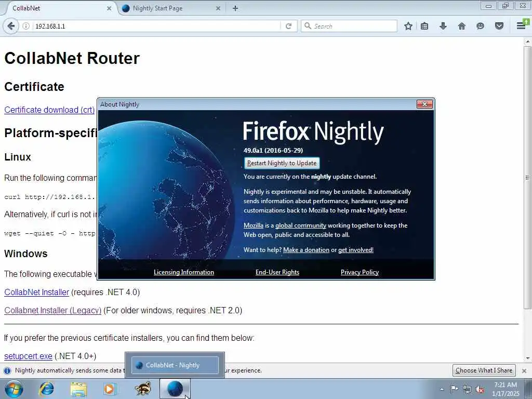532x399 pixels.
Task: Open the global community link
Action: [301, 225]
